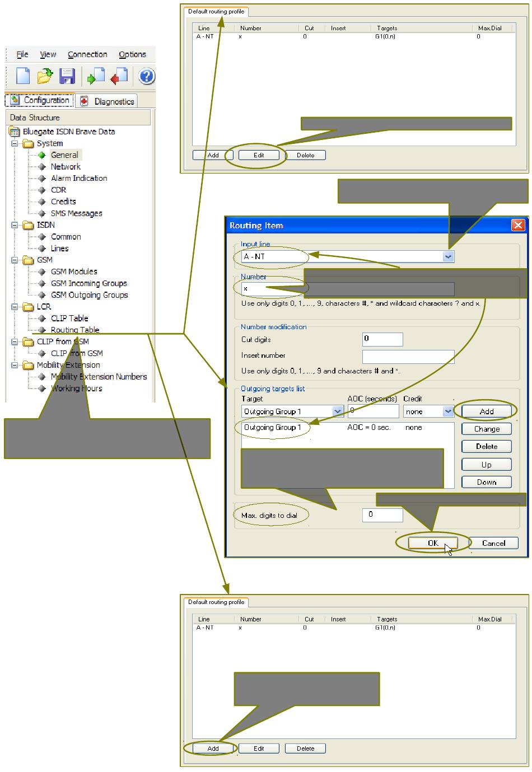The width and height of the screenshot is (532, 772).
Task: Select GSM Outgoing Groups in the tree
Action: [89, 295]
